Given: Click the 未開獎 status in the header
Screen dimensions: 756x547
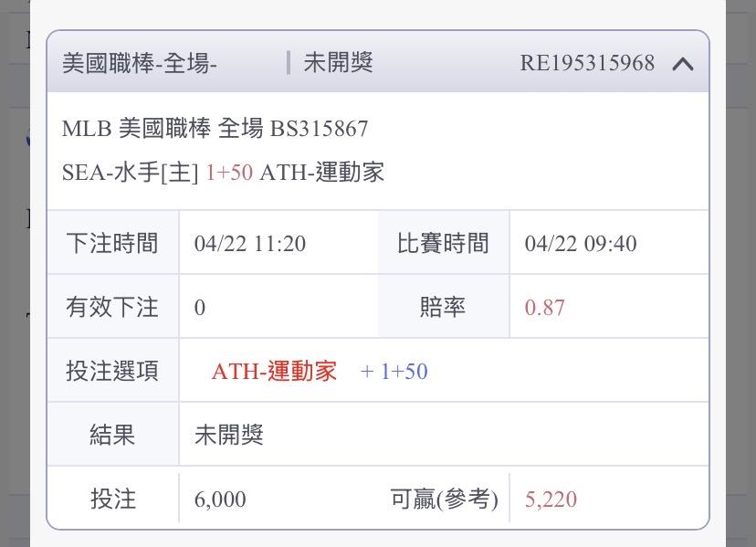Looking at the screenshot, I should point(338,63).
